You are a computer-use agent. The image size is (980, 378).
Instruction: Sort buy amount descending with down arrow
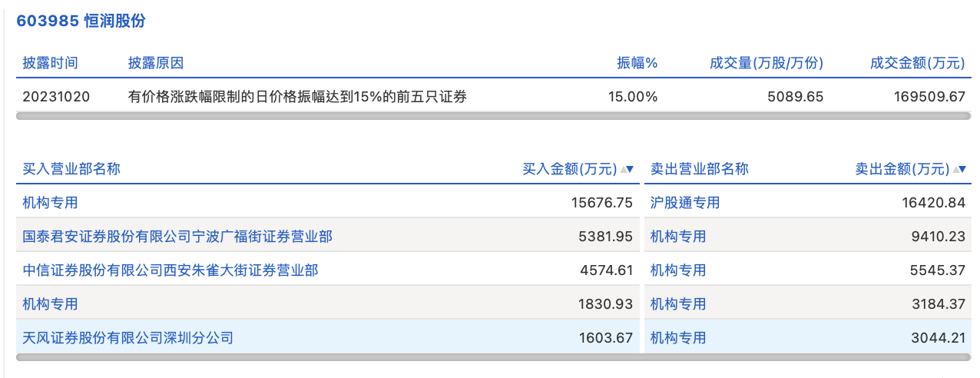tap(631, 169)
